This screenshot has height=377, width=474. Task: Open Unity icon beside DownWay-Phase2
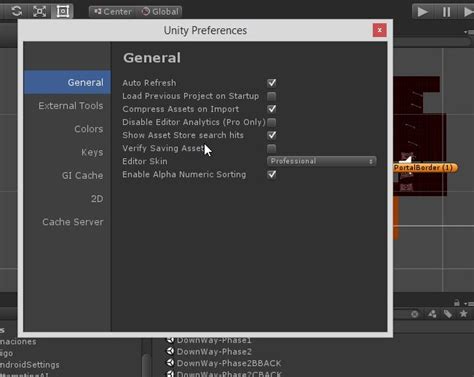[x=170, y=351]
